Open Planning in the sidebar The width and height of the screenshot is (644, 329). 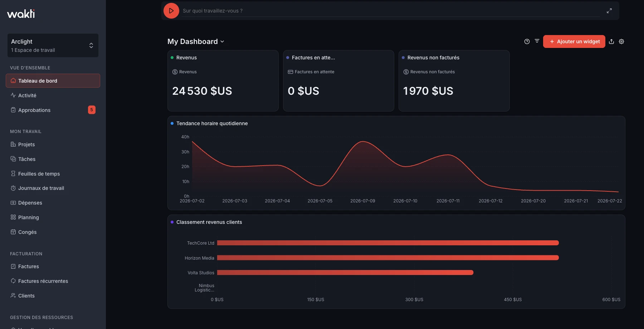click(x=53, y=217)
